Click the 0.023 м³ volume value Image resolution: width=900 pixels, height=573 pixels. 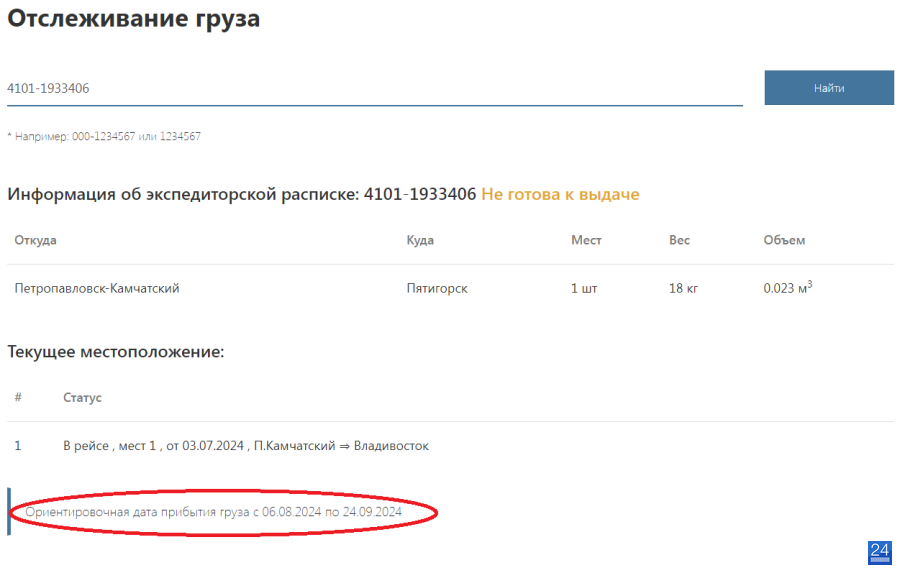788,287
